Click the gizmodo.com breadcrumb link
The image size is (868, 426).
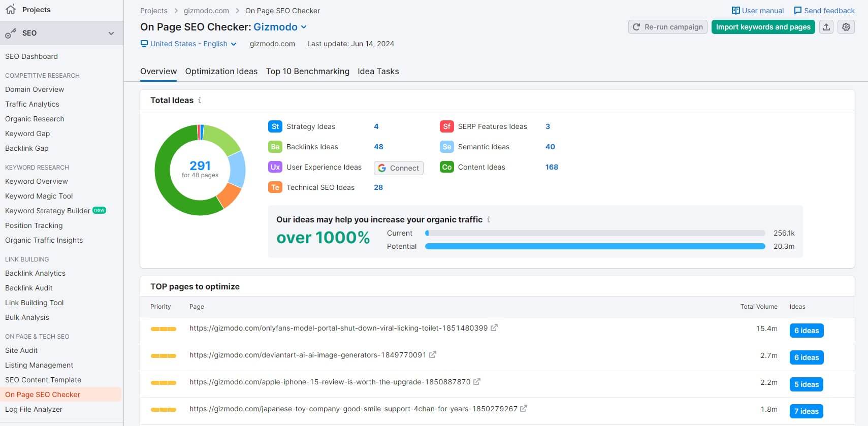[x=206, y=11]
